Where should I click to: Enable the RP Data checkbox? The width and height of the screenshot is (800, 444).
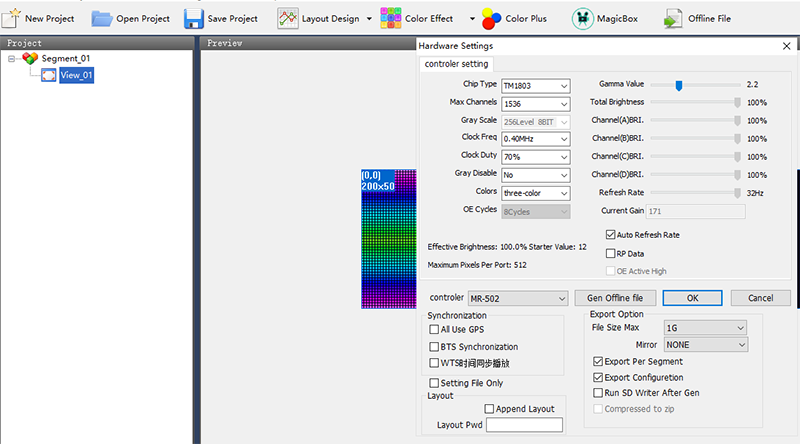point(610,254)
